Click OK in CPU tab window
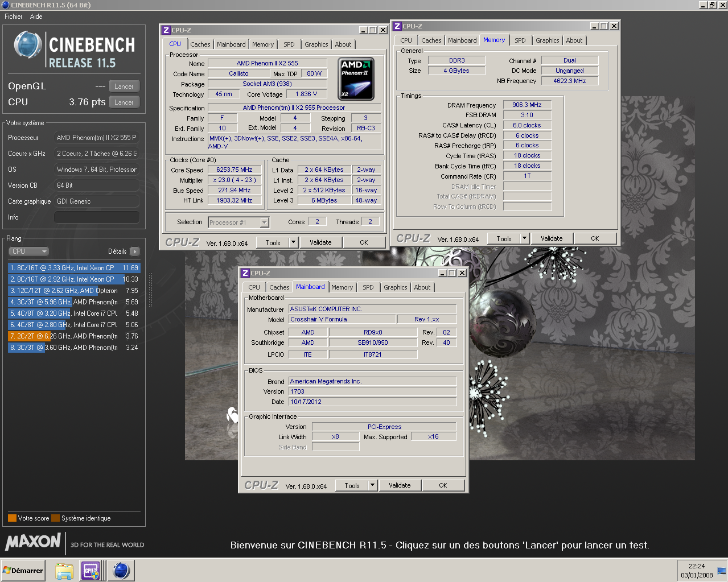The image size is (728, 582). (x=364, y=242)
